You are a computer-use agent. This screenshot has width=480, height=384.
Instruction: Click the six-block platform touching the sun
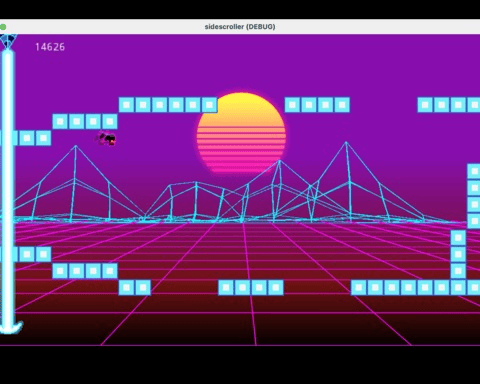168,105
